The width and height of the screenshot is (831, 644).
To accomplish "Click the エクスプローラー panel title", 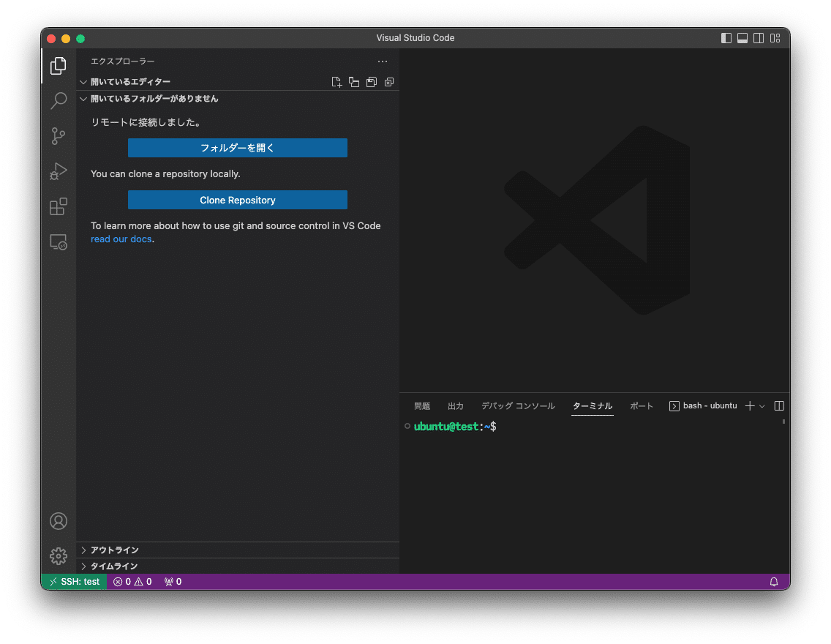I will click(x=122, y=61).
